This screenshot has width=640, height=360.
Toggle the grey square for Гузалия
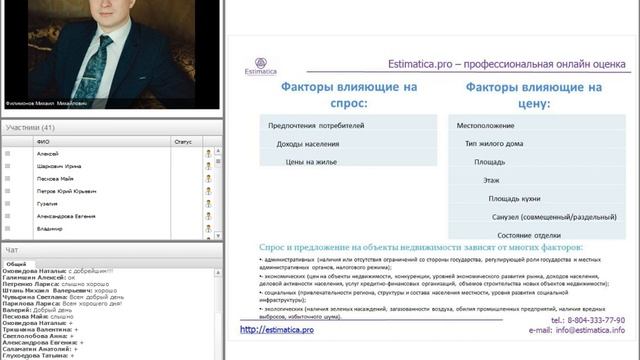(x=7, y=203)
